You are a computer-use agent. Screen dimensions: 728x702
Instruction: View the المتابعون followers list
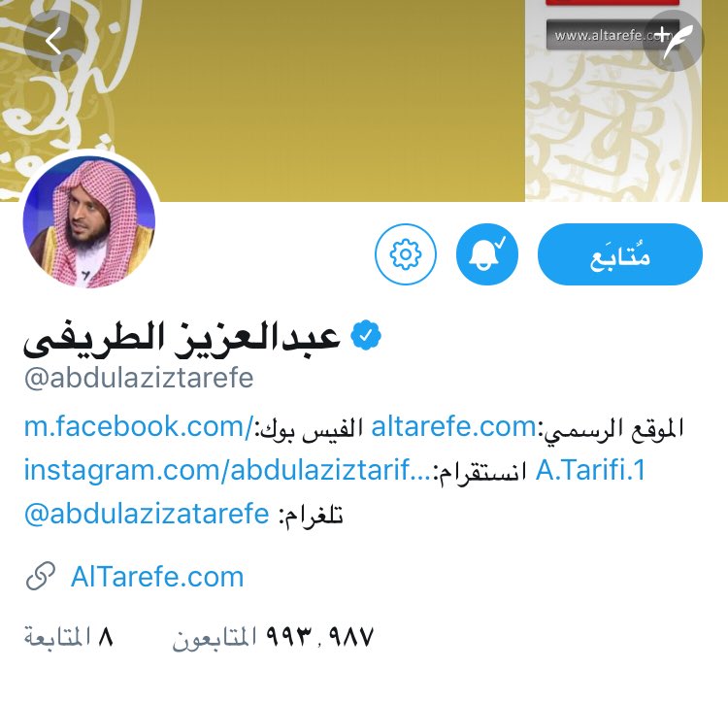[x=273, y=637]
